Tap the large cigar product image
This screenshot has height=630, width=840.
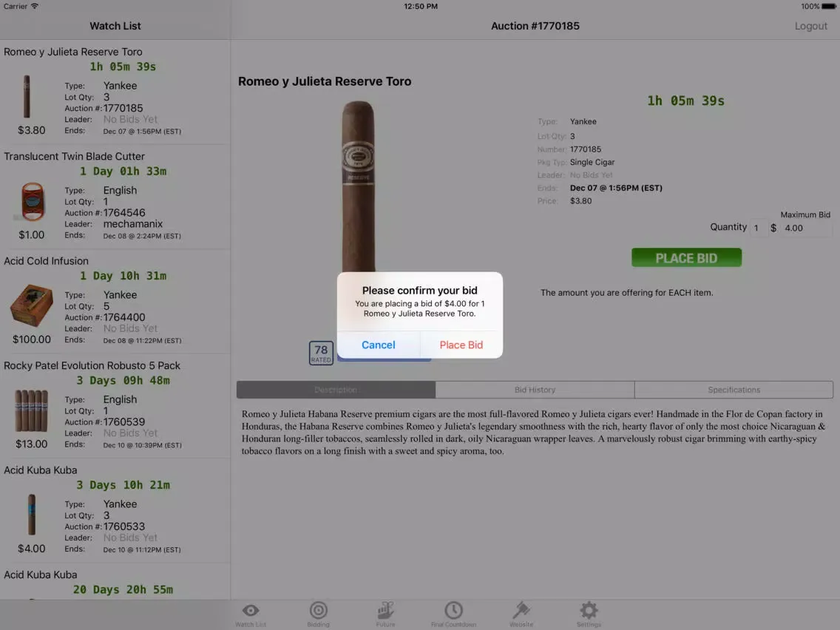[358, 188]
